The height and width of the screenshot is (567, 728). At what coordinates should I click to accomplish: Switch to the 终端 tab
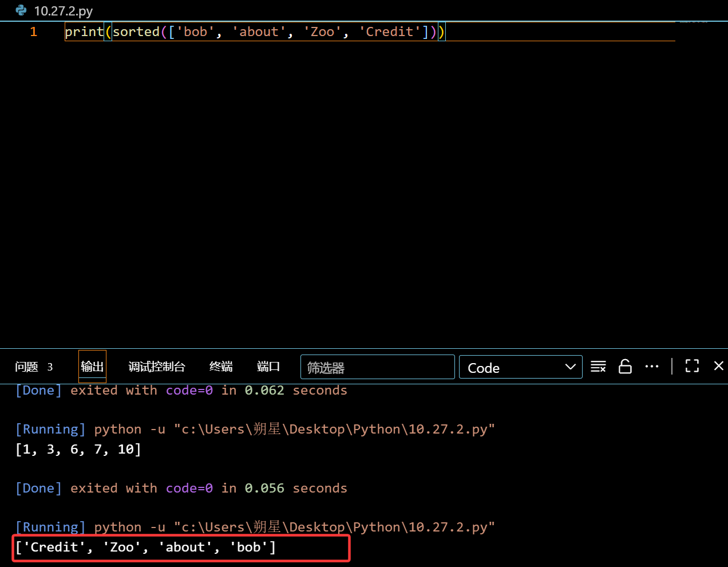(x=221, y=367)
